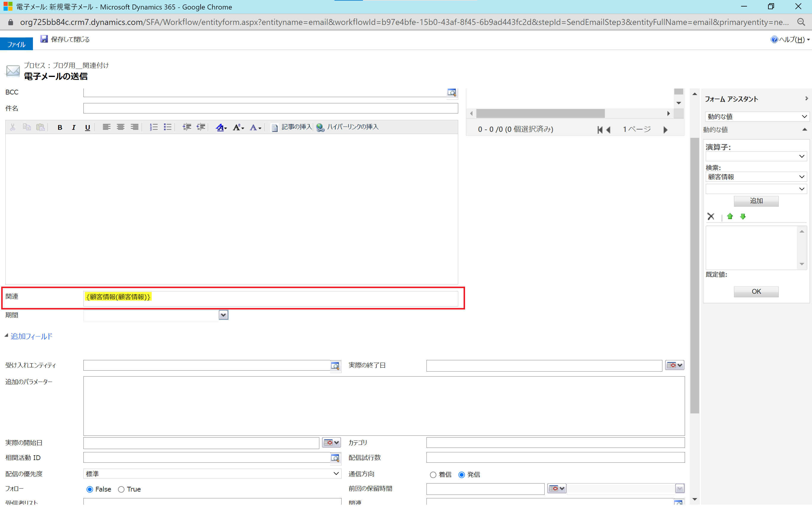Open 検索 顧客情報 dropdown
The width and height of the screenshot is (812, 515).
coord(756,177)
